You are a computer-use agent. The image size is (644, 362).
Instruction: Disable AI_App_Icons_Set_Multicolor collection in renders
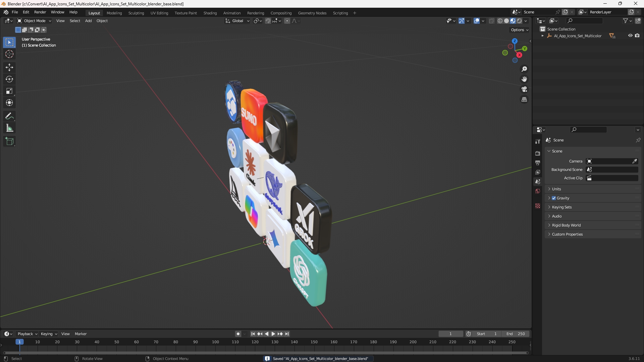coord(637,36)
